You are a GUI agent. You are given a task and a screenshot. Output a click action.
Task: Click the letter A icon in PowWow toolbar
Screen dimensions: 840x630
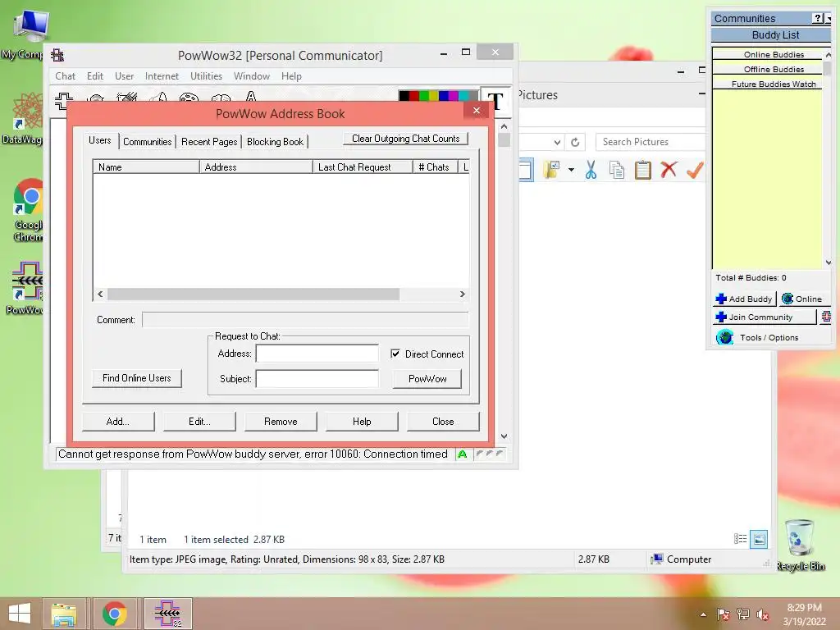(x=251, y=97)
